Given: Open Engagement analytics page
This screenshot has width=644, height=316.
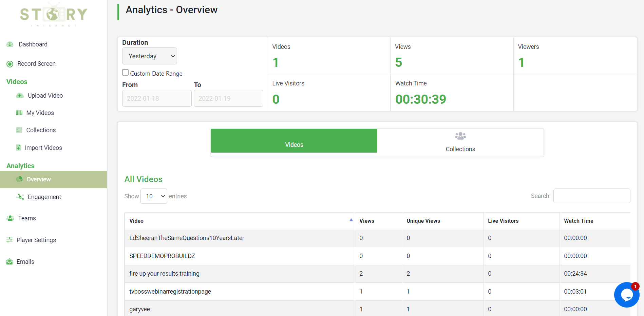Looking at the screenshot, I should pyautogui.click(x=44, y=197).
